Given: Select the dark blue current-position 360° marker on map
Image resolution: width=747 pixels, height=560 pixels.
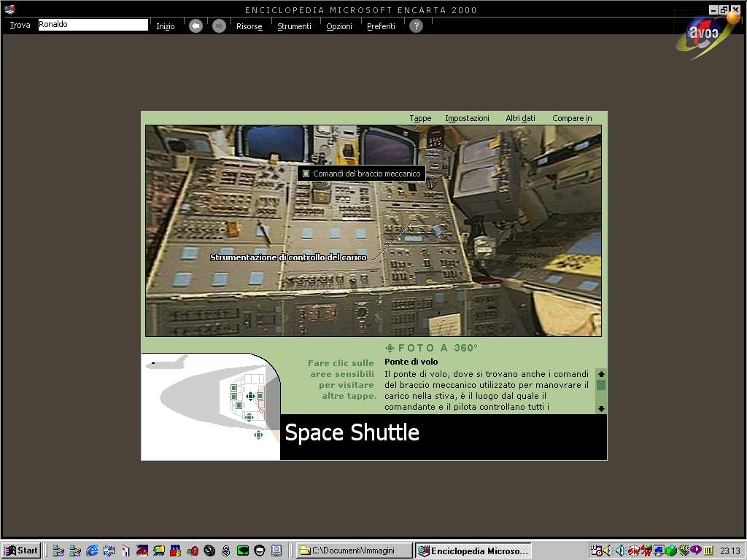Looking at the screenshot, I should pyautogui.click(x=251, y=396).
